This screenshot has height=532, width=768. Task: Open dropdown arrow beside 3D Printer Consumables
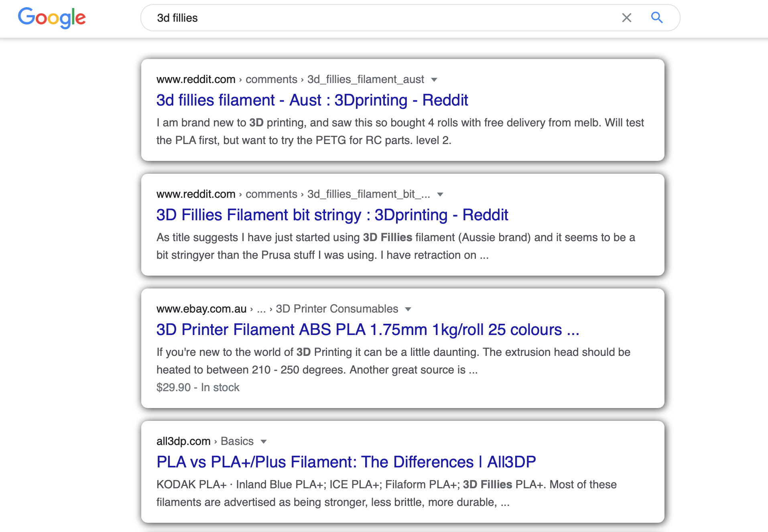[x=408, y=309]
